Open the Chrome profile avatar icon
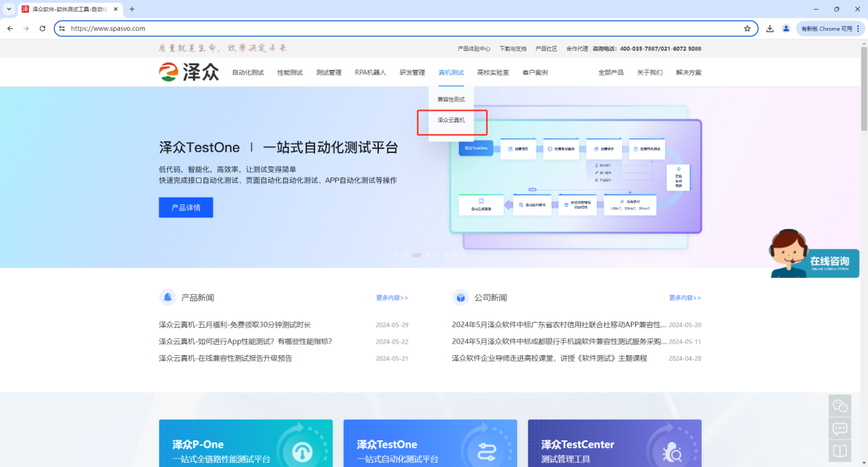Screen dimensions: 868x467 (786, 28)
